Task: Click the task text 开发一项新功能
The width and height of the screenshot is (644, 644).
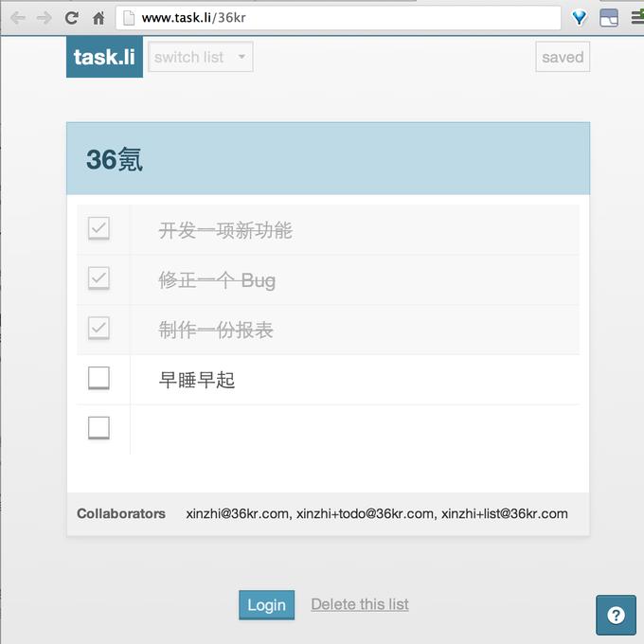Action: [x=225, y=230]
